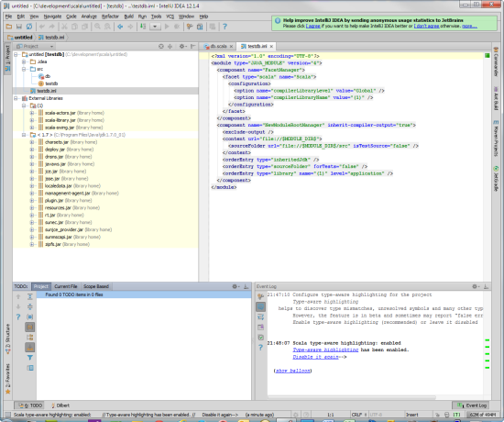The height and width of the screenshot is (422, 504).
Task: Click the Help question mark toolbar icon
Action: [225, 27]
